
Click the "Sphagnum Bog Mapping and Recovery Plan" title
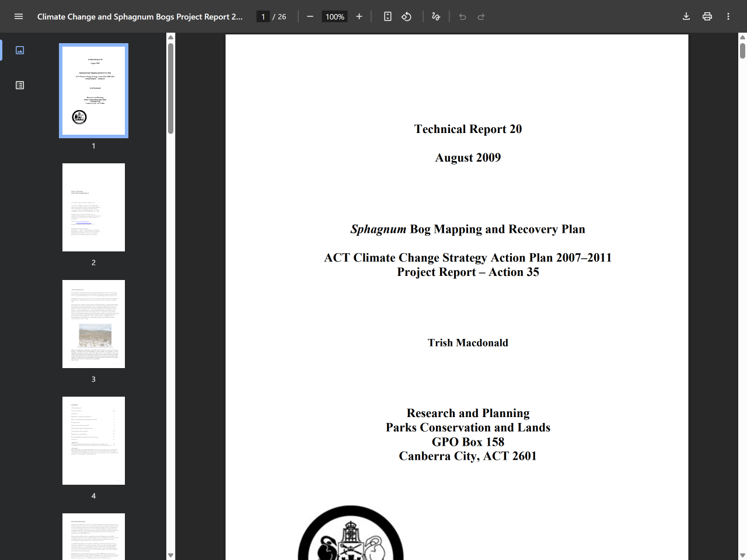pyautogui.click(x=468, y=229)
